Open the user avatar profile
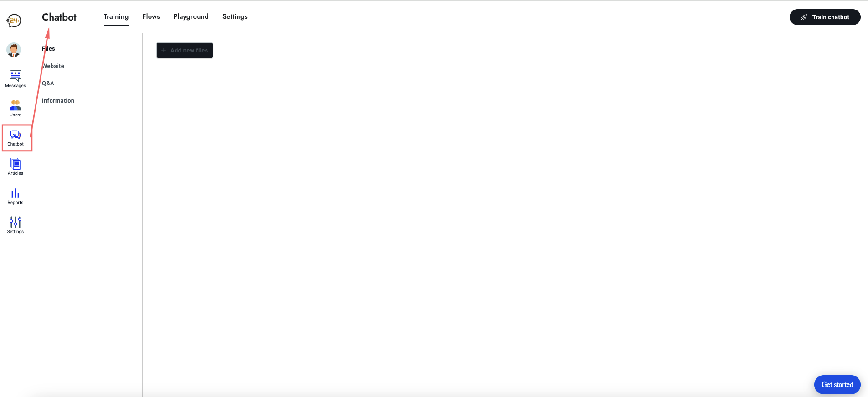The image size is (868, 397). click(14, 50)
